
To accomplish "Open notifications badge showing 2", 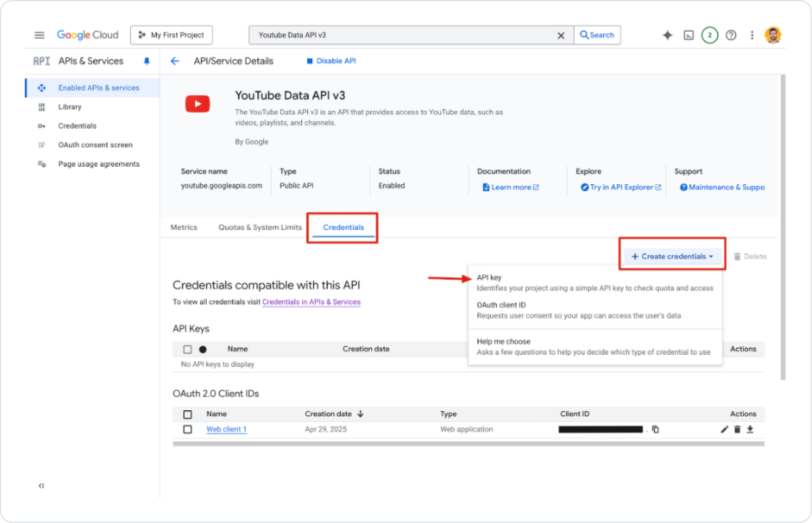I will pyautogui.click(x=710, y=35).
